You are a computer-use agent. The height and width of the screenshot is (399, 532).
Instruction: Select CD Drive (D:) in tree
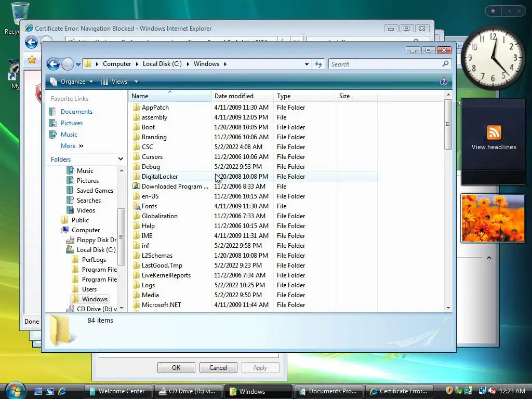pyautogui.click(x=96, y=309)
